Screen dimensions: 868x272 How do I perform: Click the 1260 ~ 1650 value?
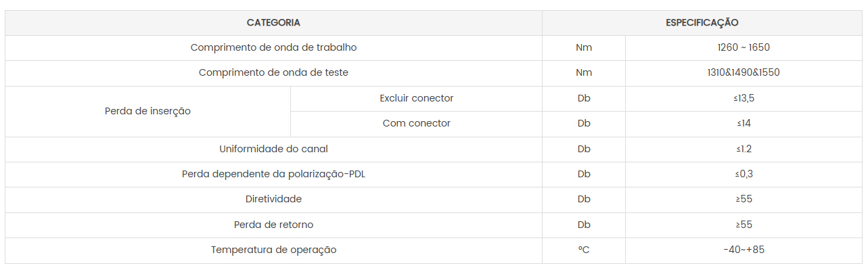(744, 48)
